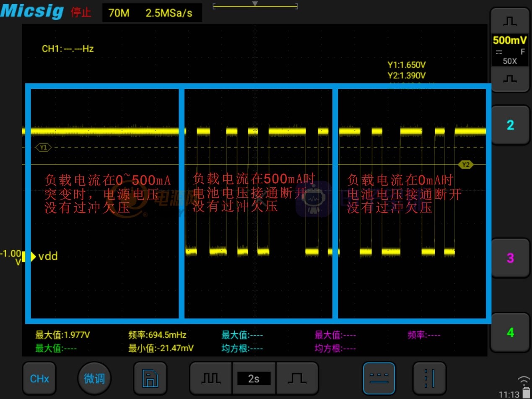
Task: Select channel 4 button
Action: 510,332
